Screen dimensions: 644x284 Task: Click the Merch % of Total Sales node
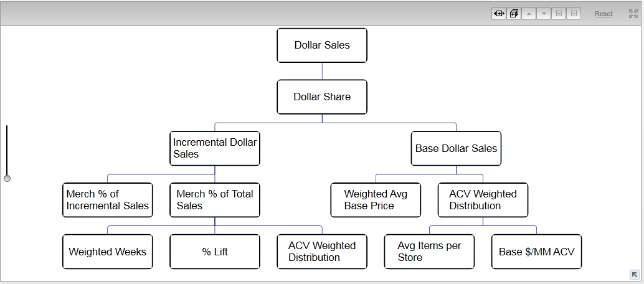[x=215, y=200]
